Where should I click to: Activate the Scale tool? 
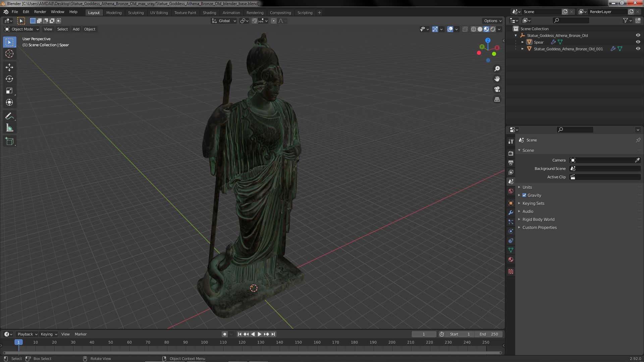coord(9,91)
